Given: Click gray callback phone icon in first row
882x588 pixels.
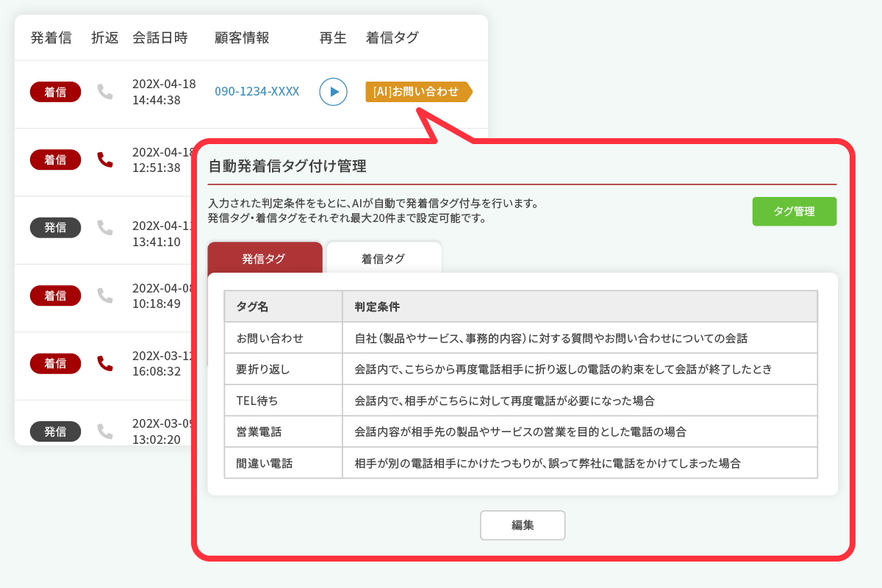Looking at the screenshot, I should point(105,92).
